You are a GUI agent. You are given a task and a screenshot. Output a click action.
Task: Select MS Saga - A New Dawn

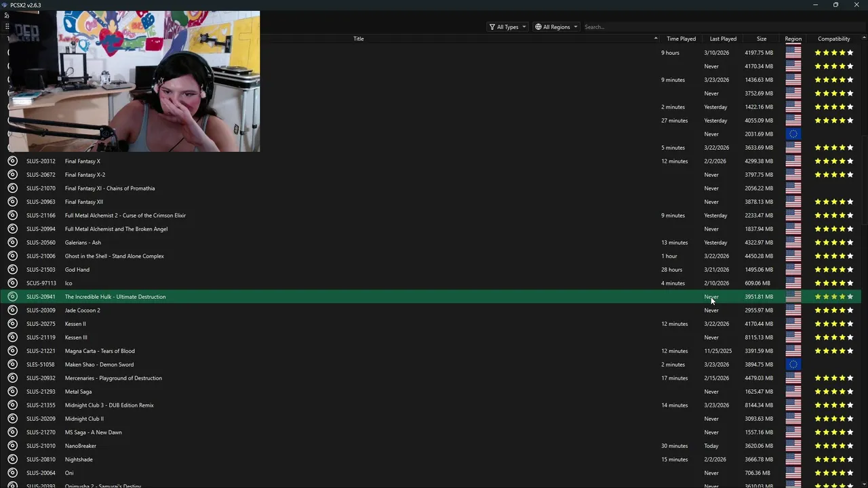pos(94,432)
